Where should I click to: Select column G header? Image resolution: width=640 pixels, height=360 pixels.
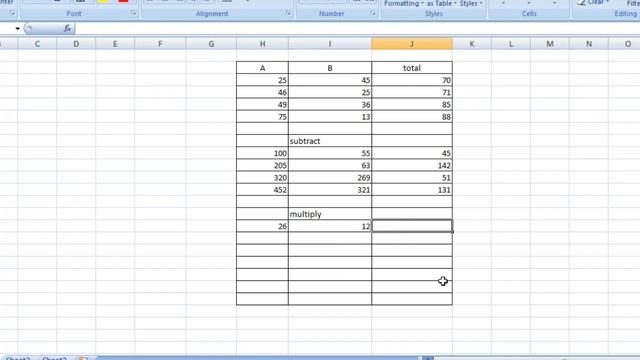coord(211,44)
